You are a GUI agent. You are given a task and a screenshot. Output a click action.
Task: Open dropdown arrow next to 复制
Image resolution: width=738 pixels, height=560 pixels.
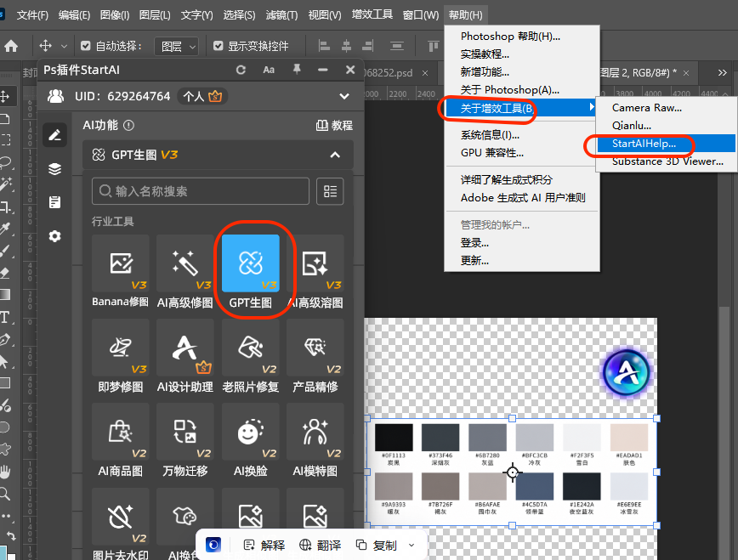[x=412, y=545]
